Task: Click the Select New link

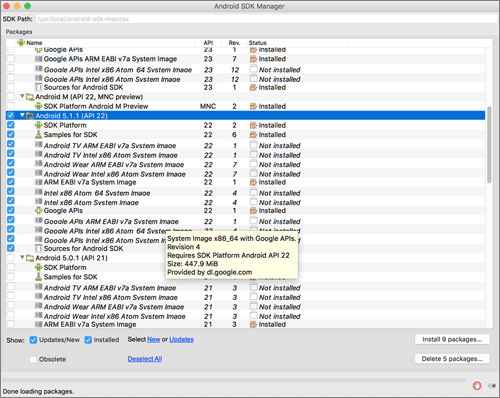Action: pos(153,339)
